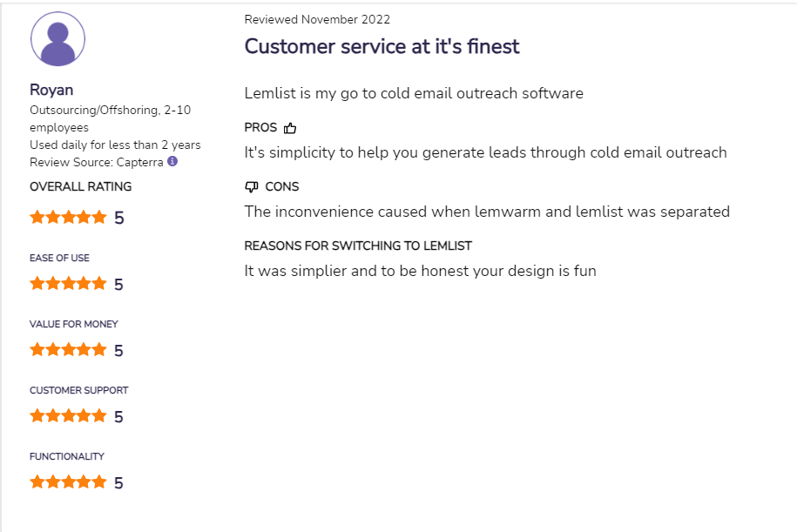Click the CONS heading label
Image resolution: width=797 pixels, height=532 pixels.
tap(282, 186)
